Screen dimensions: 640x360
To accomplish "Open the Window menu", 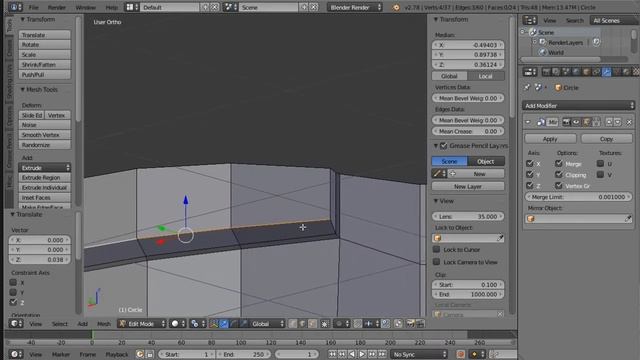I will 85,7.
